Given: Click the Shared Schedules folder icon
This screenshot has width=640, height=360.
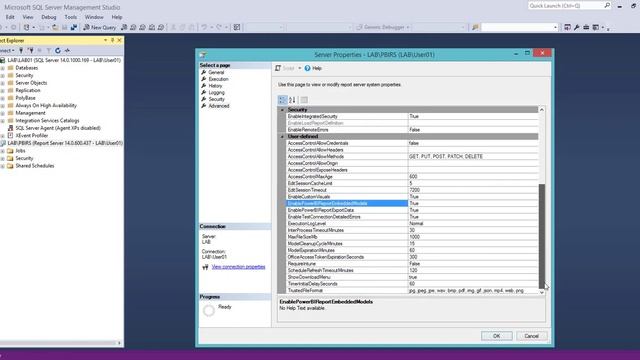Looking at the screenshot, I should [x=11, y=166].
